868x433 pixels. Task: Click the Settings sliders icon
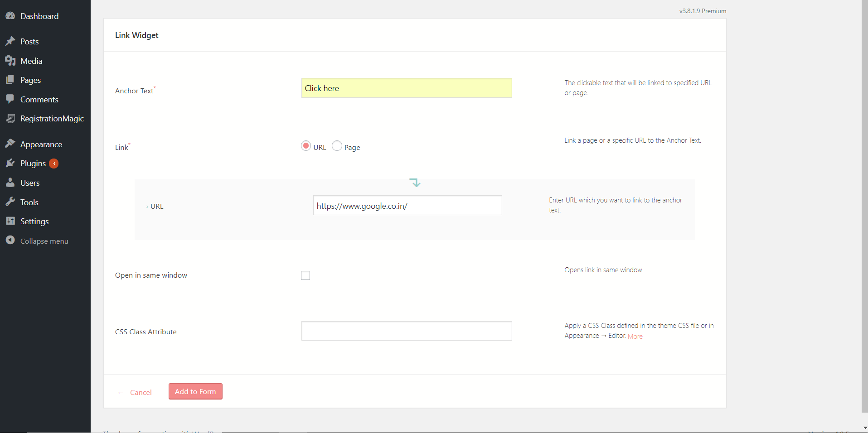coord(10,221)
